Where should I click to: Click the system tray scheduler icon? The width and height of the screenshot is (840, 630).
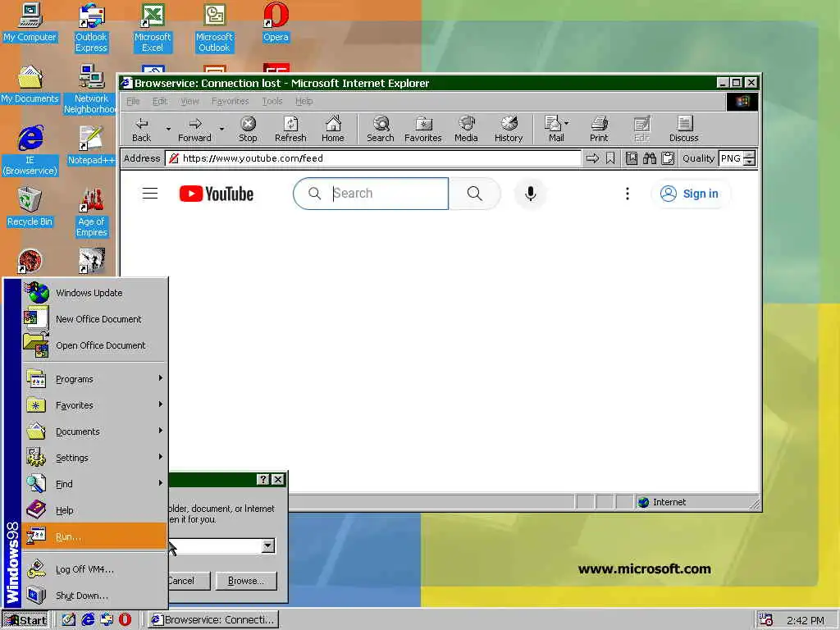coord(765,620)
